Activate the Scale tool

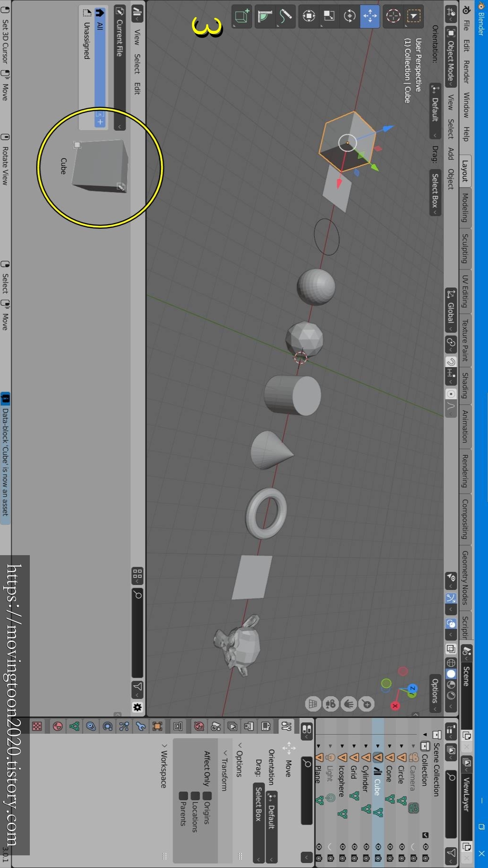[x=329, y=17]
